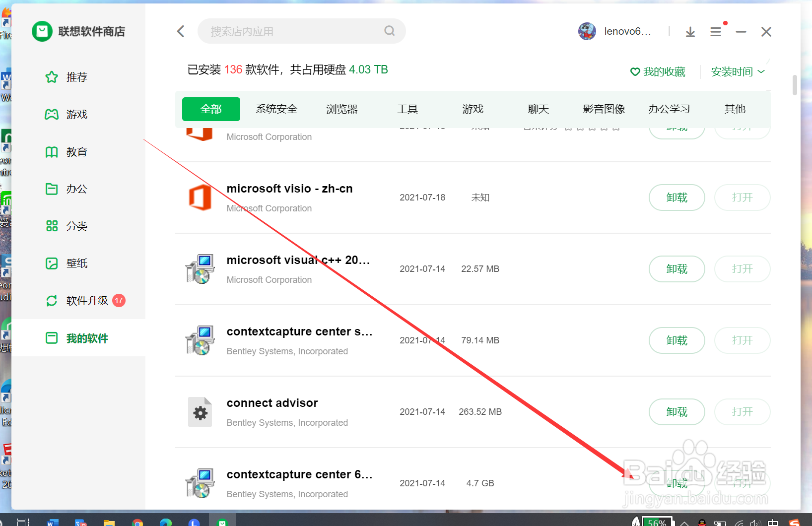
Task: Click the QQ penguin tray icon
Action: (x=702, y=522)
